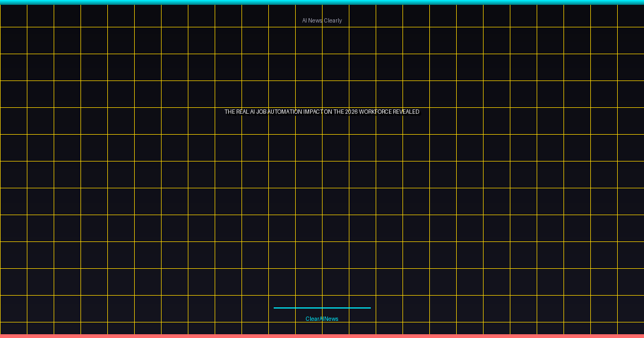Click the cyan divider line above ClearAINews

[322, 308]
